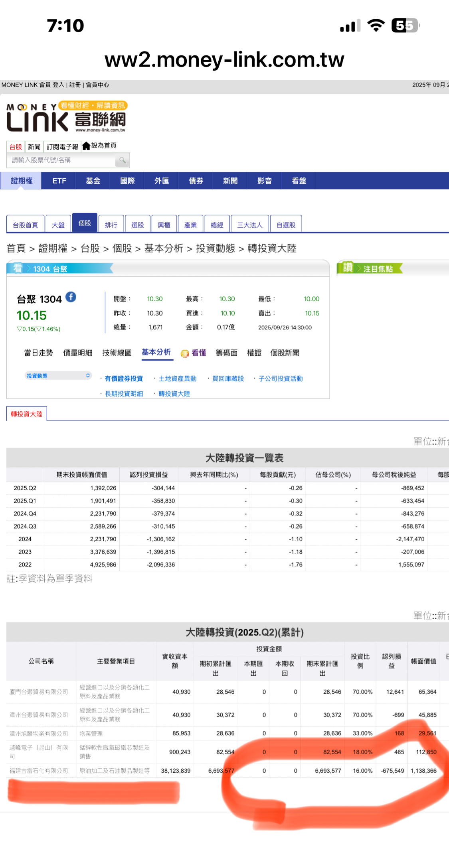Open the 有價證券投資 link

pos(124,379)
